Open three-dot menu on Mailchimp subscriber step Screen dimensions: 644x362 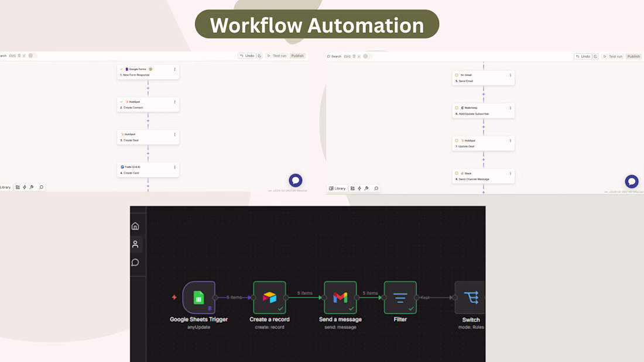click(x=511, y=108)
